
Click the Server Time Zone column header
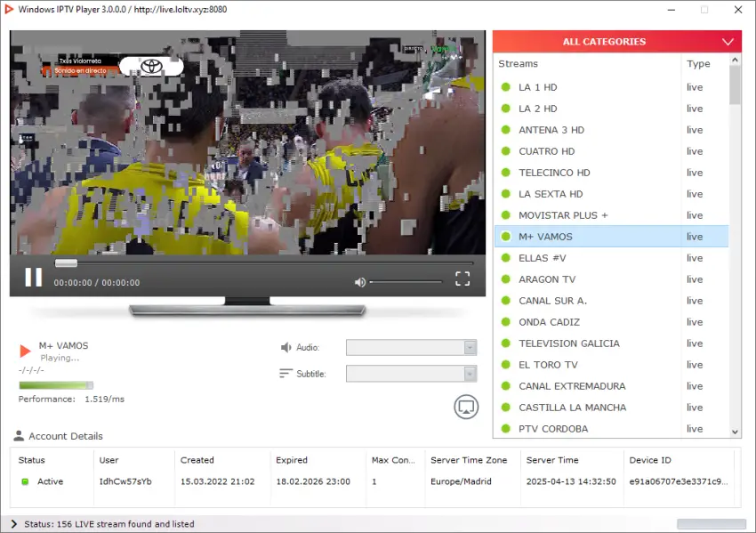click(469, 460)
